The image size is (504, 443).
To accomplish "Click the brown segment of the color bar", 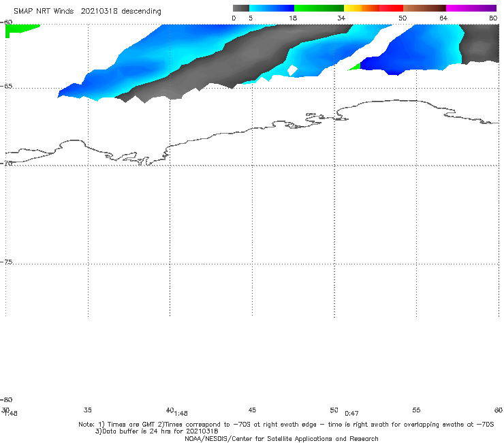I will 424,8.
